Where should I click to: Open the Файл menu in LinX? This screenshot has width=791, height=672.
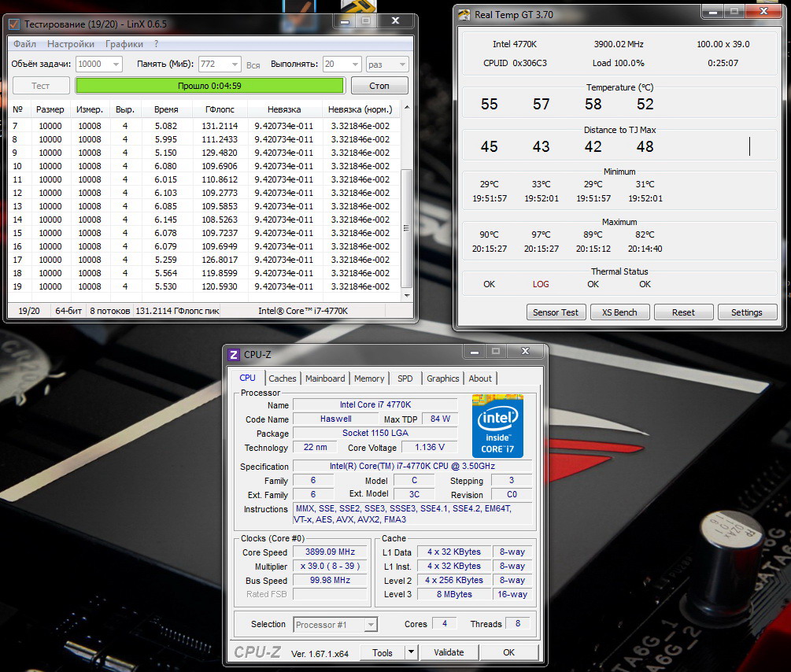pyautogui.click(x=24, y=44)
